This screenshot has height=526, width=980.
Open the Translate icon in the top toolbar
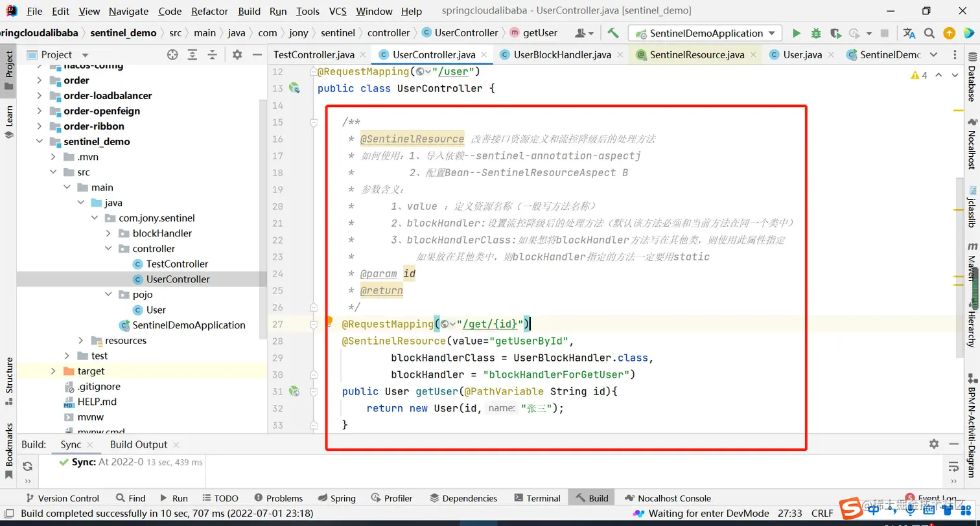point(909,33)
